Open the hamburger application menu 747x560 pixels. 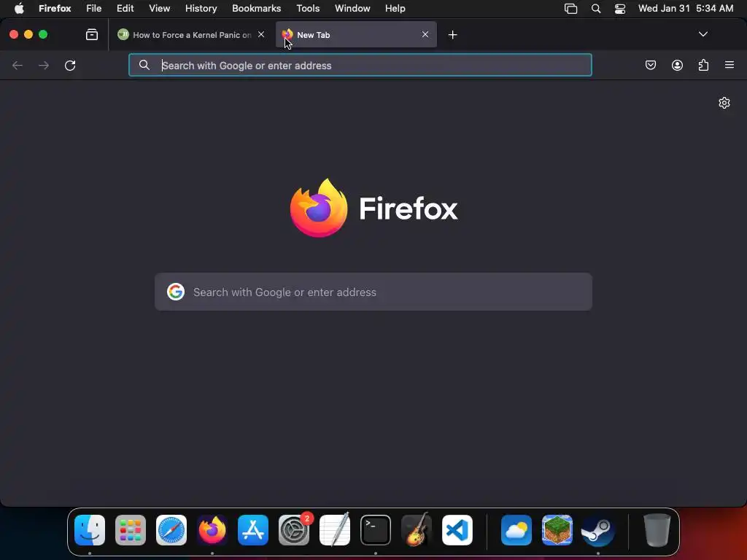(729, 65)
